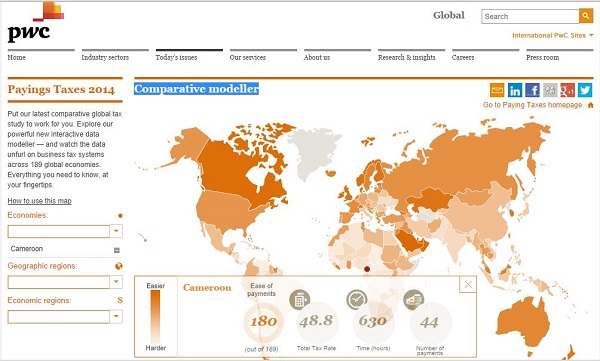Share the page via email icon
This screenshot has width=600, height=361.
497,90
